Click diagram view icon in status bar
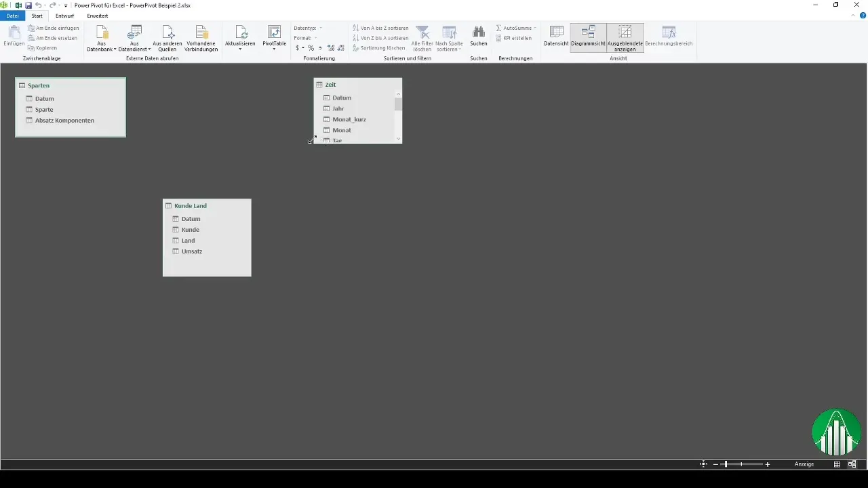 click(852, 464)
